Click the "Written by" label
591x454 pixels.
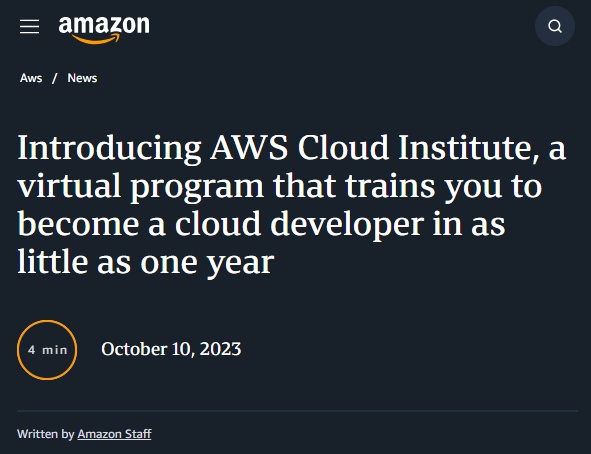tap(46, 434)
